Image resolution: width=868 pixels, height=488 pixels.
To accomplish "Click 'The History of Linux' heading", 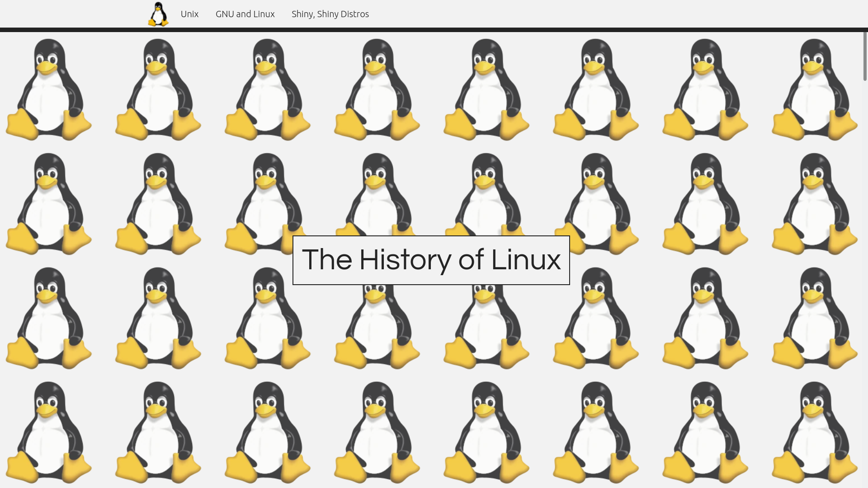I will coord(431,260).
